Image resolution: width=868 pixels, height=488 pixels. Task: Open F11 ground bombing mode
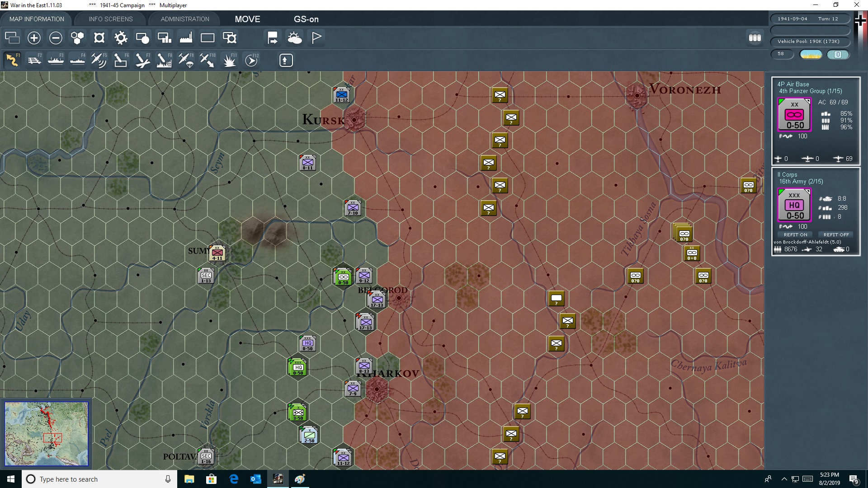pos(230,60)
